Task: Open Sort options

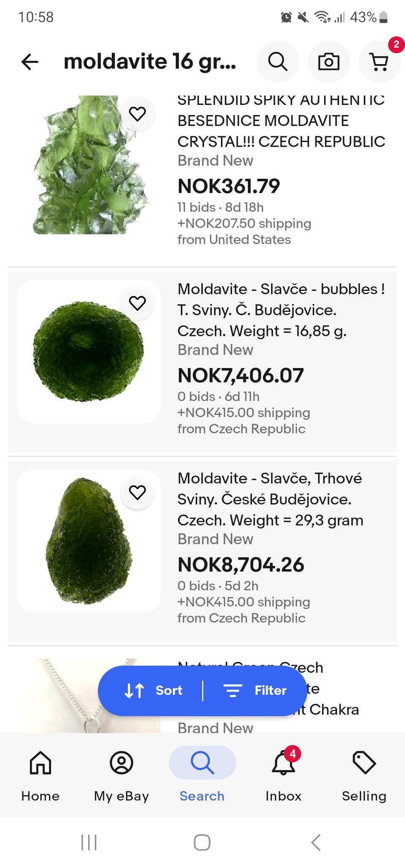Action: (x=154, y=691)
